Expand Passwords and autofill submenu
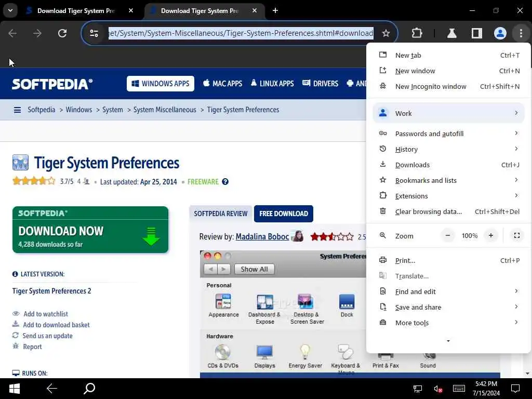532x399 pixels. click(448, 134)
